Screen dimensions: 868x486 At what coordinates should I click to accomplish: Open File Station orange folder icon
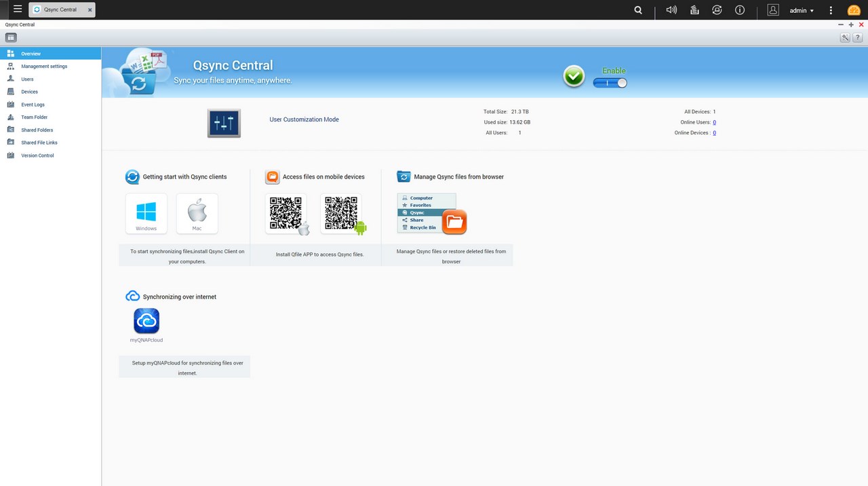454,222
